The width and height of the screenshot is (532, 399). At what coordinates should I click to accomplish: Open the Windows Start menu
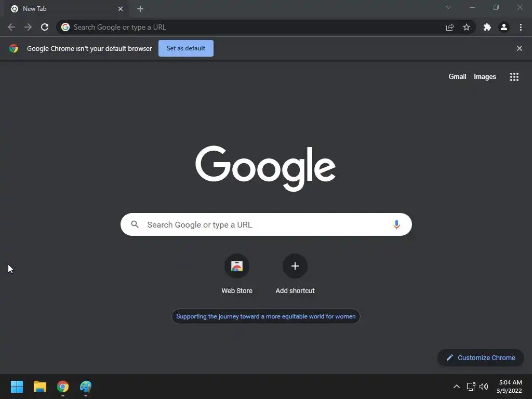(17, 387)
